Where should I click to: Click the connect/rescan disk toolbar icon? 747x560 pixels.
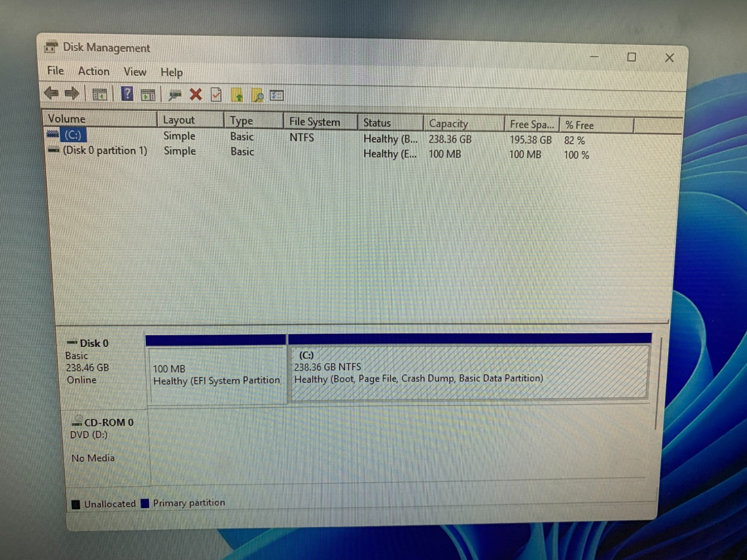coord(175,95)
